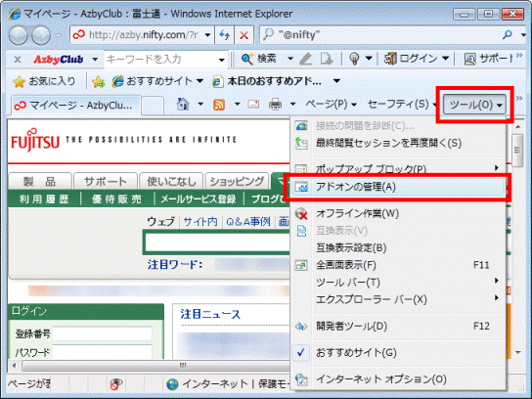532x399 pixels.
Task: Open a new blank tab
Action: pyautogui.click(x=152, y=106)
